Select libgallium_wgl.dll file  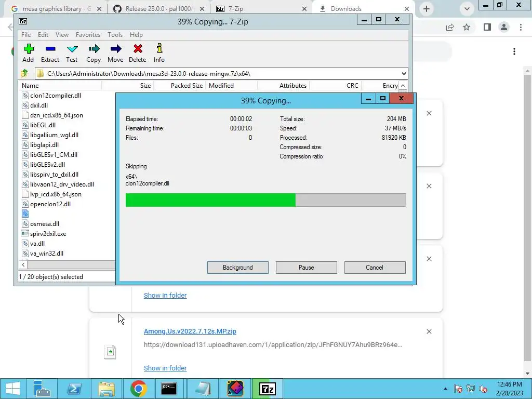point(54,135)
